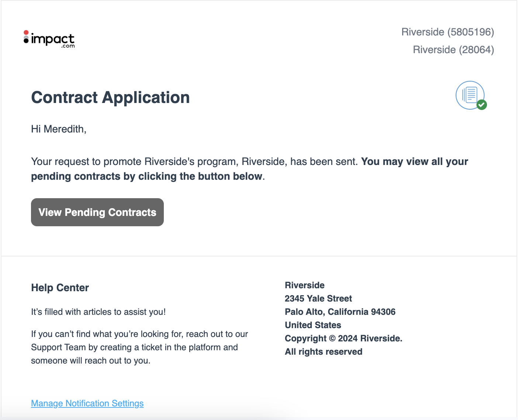Screen dimensions: 518x420
Task: Click the green checkmark badge on icon
Action: [x=481, y=105]
